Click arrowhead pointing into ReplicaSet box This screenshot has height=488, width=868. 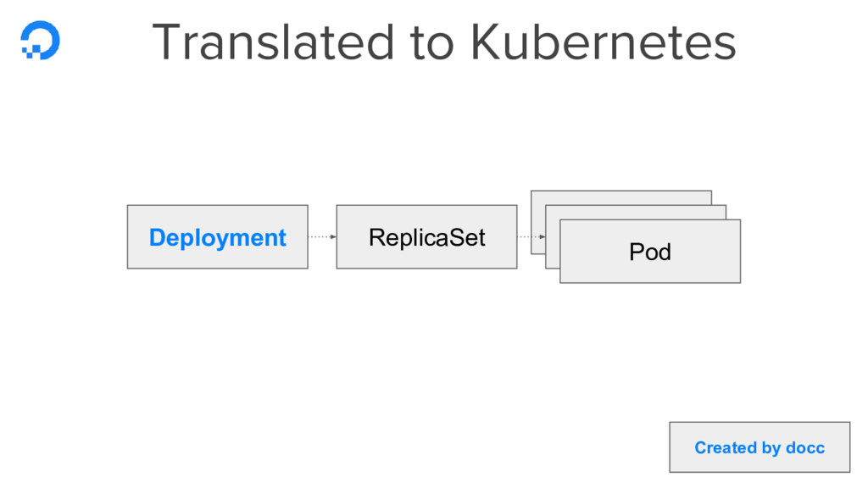tap(333, 237)
